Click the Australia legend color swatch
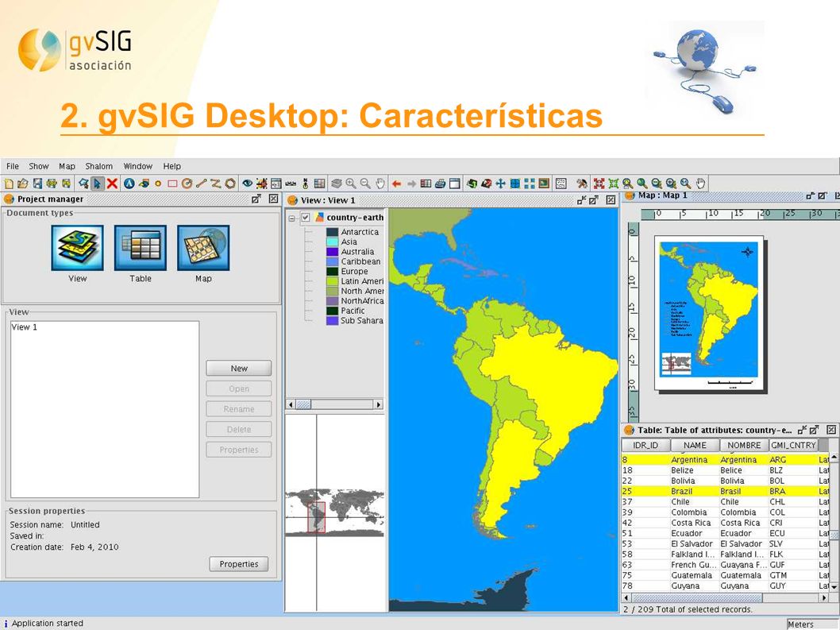Screen dimensions: 840x630 332,252
